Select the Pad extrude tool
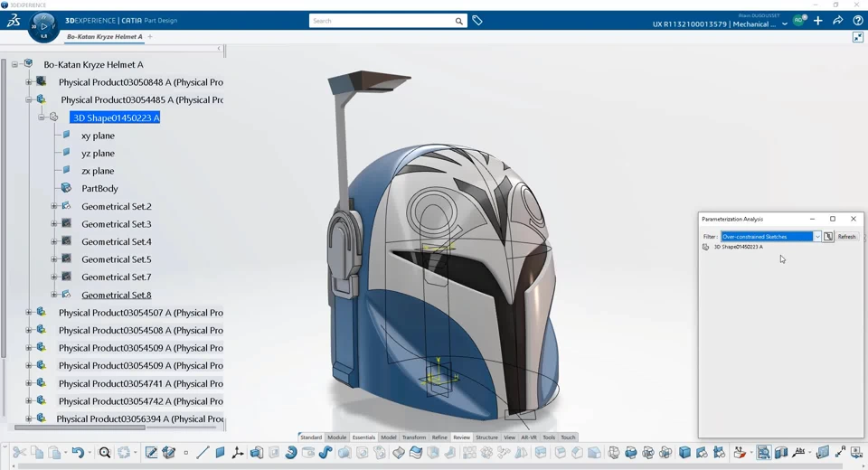The height and width of the screenshot is (470, 868). (256, 453)
